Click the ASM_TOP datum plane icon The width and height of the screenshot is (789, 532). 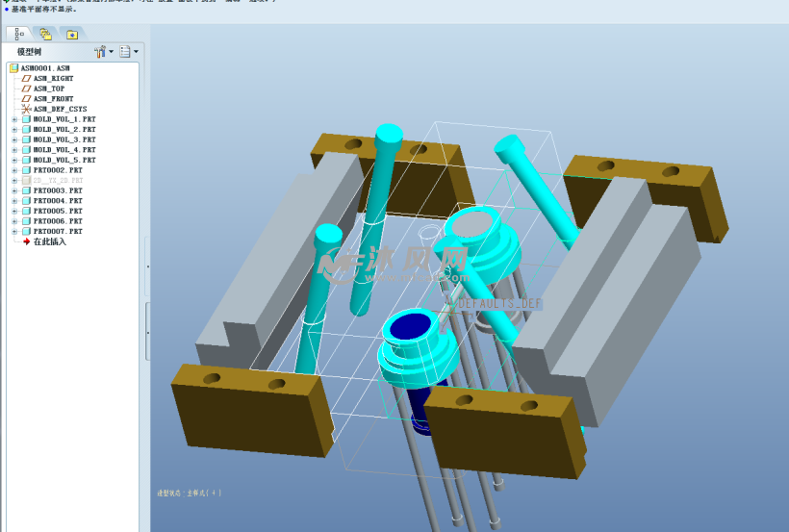[x=26, y=89]
